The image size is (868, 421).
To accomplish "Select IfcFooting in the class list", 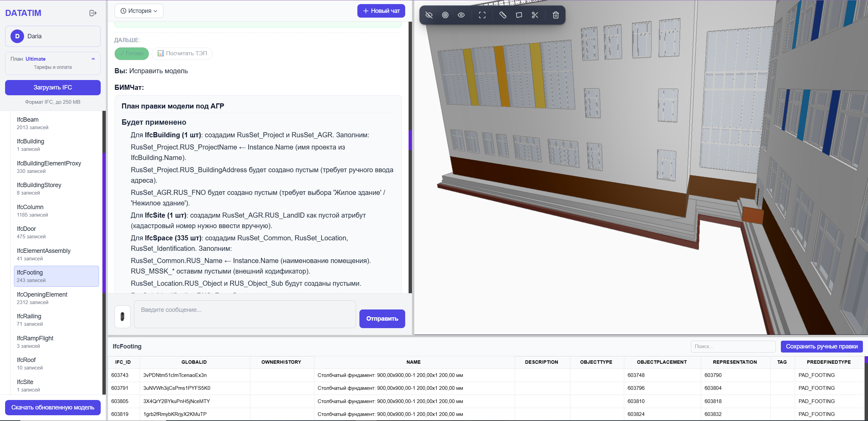I will (x=56, y=276).
